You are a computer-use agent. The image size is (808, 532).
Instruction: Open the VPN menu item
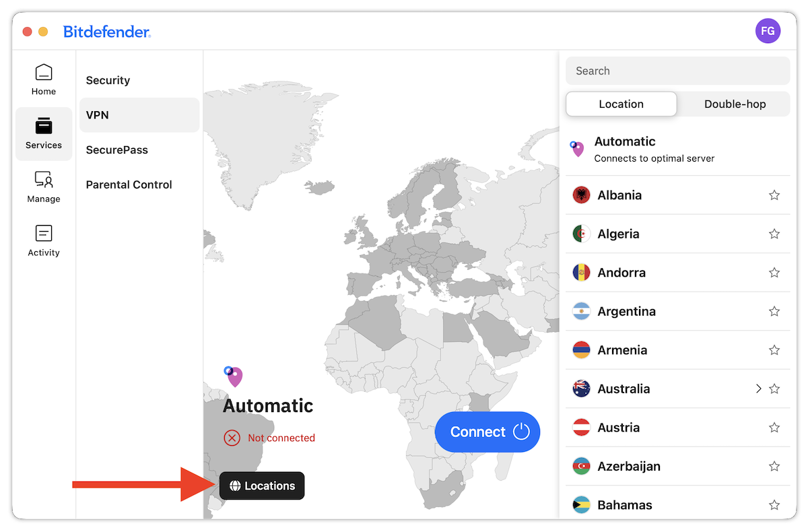(x=139, y=115)
